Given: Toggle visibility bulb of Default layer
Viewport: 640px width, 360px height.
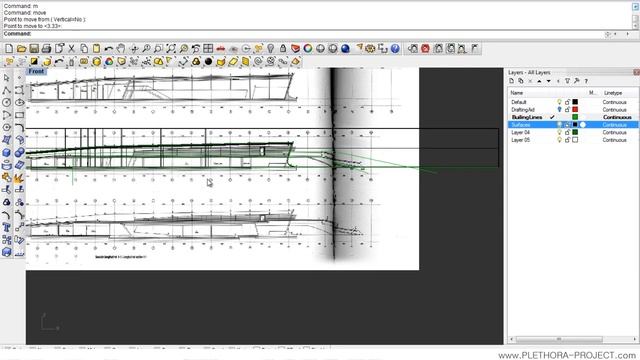Looking at the screenshot, I should click(x=560, y=102).
